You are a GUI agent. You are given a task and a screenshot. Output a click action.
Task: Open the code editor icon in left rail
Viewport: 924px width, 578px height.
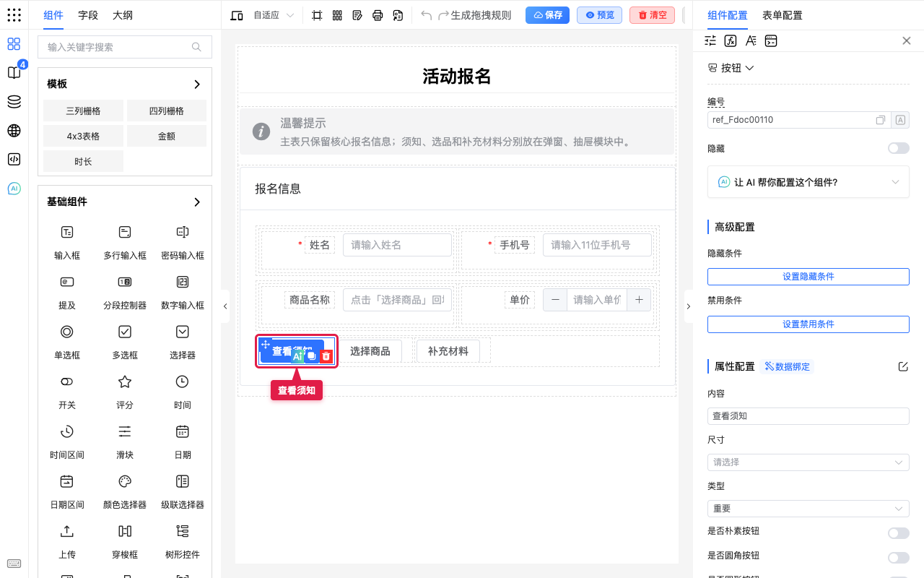click(x=14, y=160)
